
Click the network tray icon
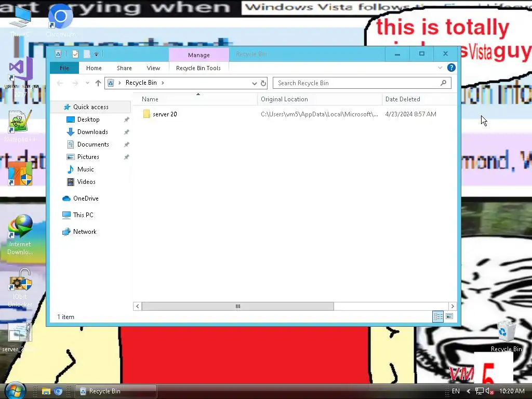click(x=479, y=391)
